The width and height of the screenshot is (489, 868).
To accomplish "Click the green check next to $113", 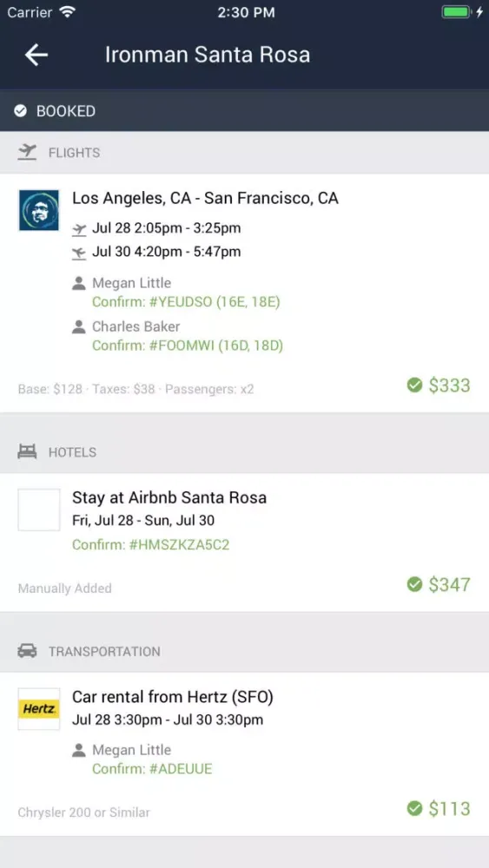I will (414, 808).
